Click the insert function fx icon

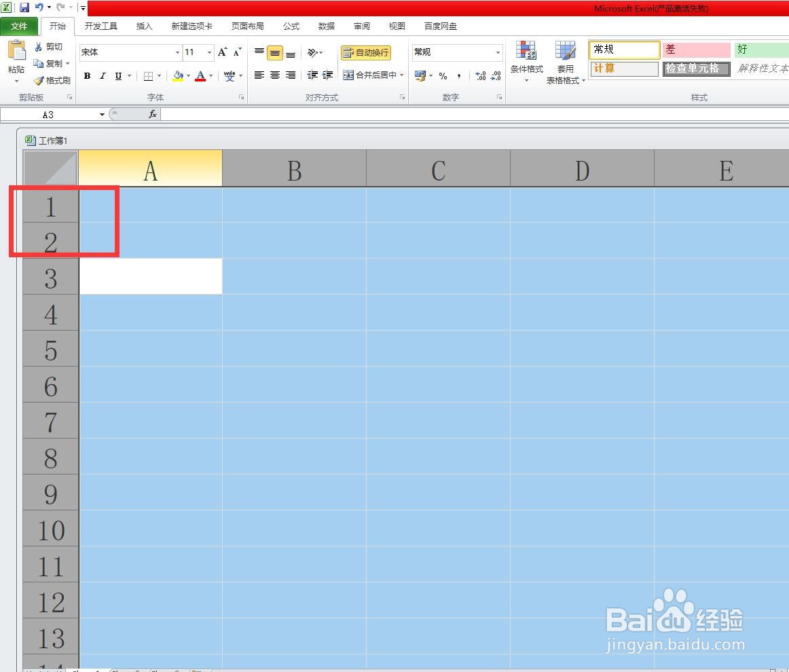tap(153, 114)
